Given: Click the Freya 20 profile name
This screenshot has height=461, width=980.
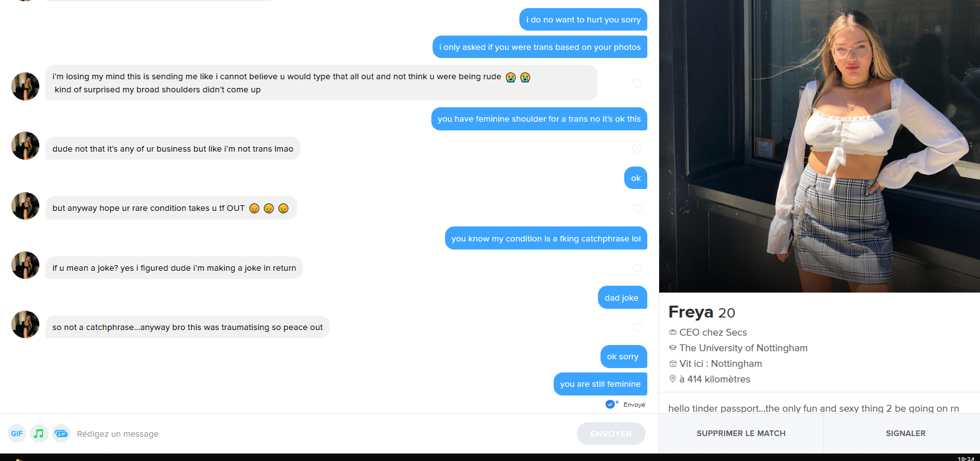Looking at the screenshot, I should pos(702,312).
